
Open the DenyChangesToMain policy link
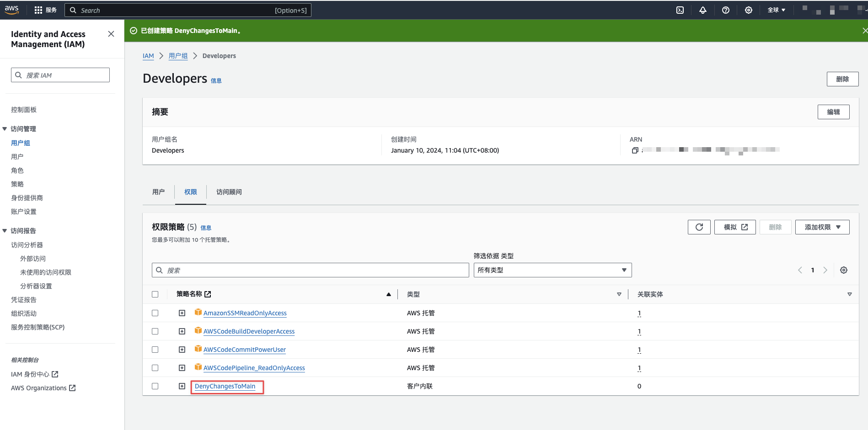tap(225, 386)
